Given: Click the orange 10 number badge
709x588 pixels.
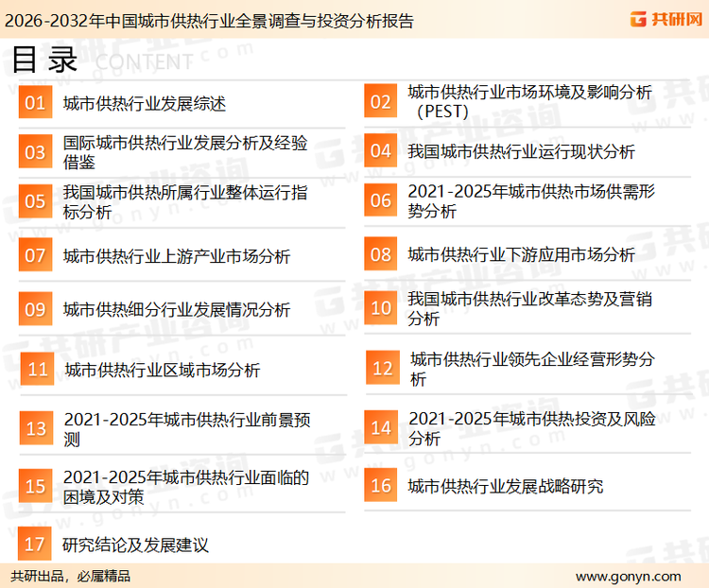Looking at the screenshot, I should pos(381,307).
